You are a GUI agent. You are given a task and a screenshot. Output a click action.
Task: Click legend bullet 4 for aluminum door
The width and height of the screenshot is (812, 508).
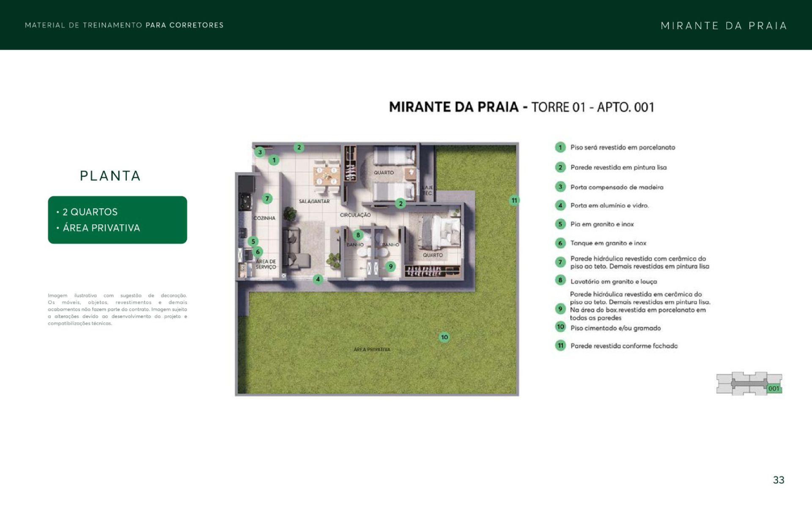[x=560, y=205]
